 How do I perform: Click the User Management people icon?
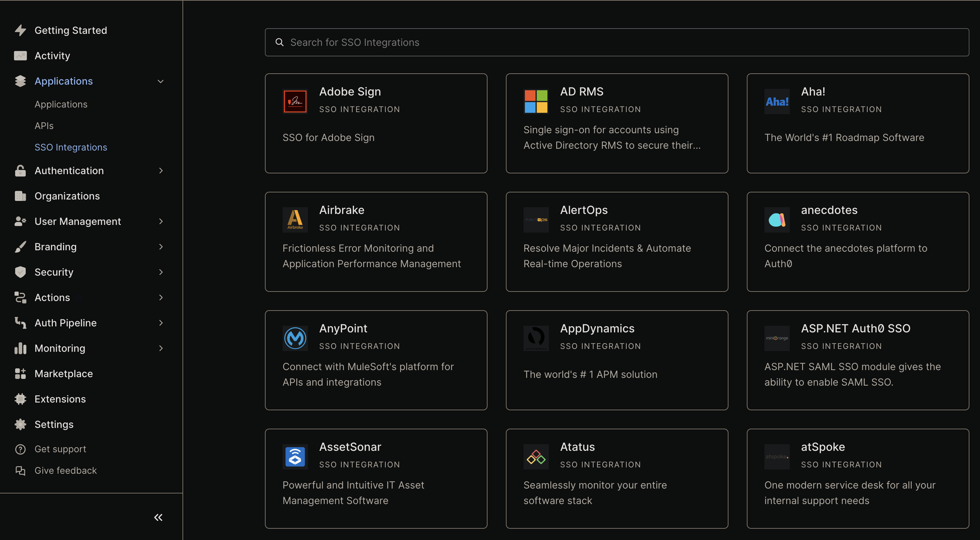click(20, 221)
